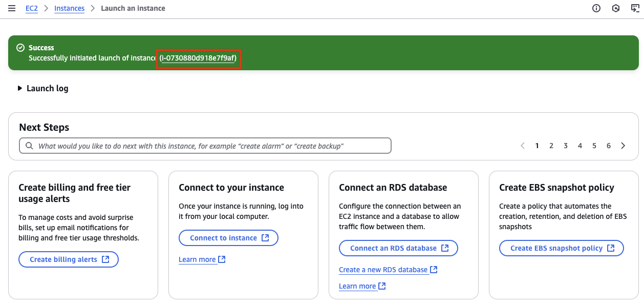Click Create EBS snapshot policy button
Screen dimensions: 644x305
click(562, 248)
